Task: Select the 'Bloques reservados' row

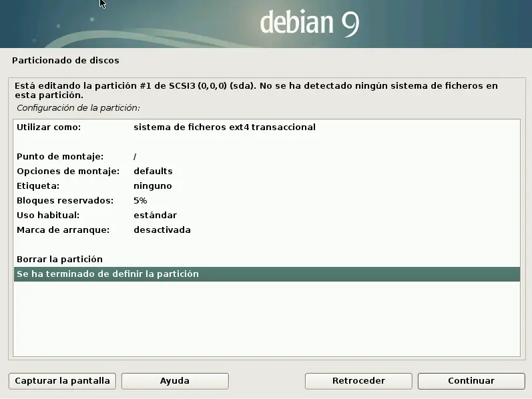Action: 267,201
